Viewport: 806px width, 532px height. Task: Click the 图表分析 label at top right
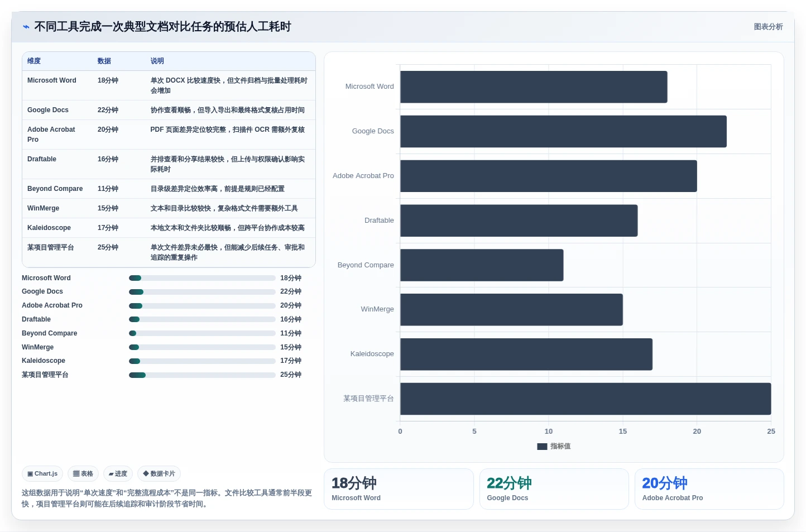tap(768, 27)
